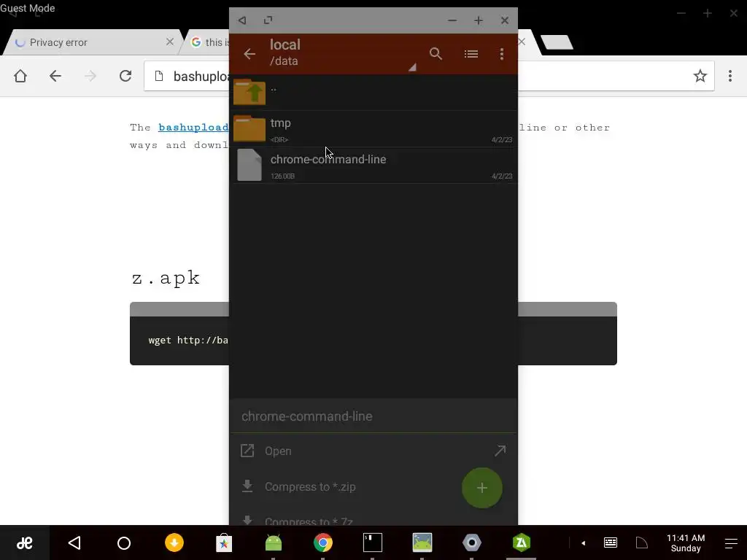
Task: Tap the green plus floating button
Action: pos(481,488)
